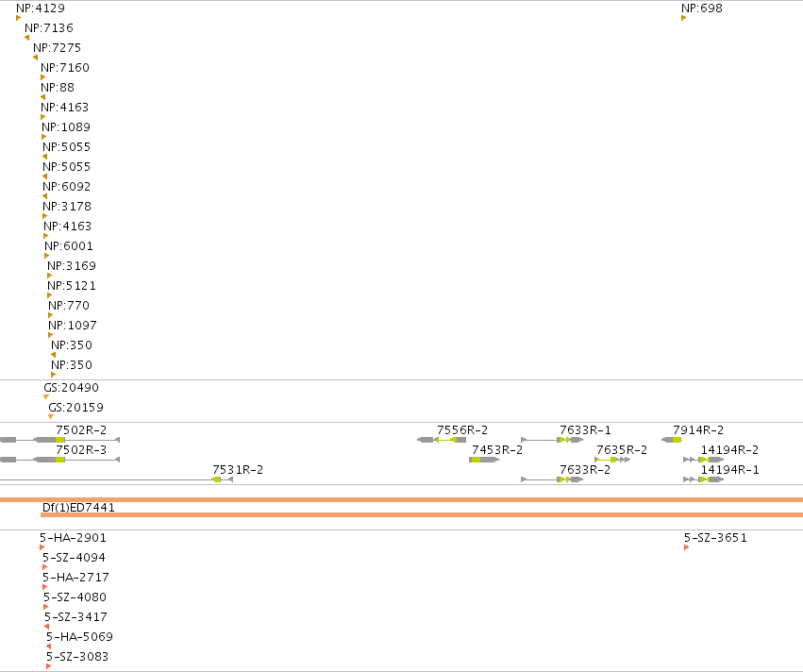Click the 5-SZ-3417 insertion label

(x=75, y=617)
